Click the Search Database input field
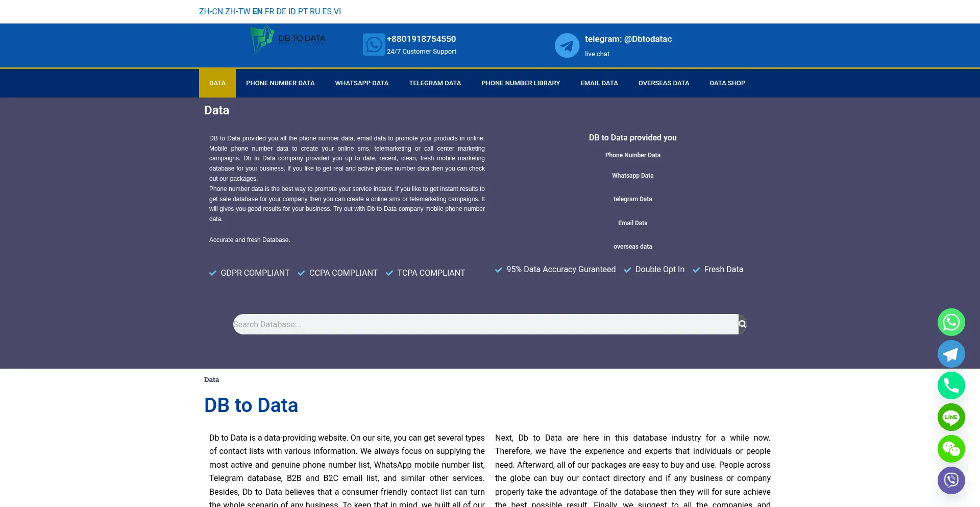 485,324
